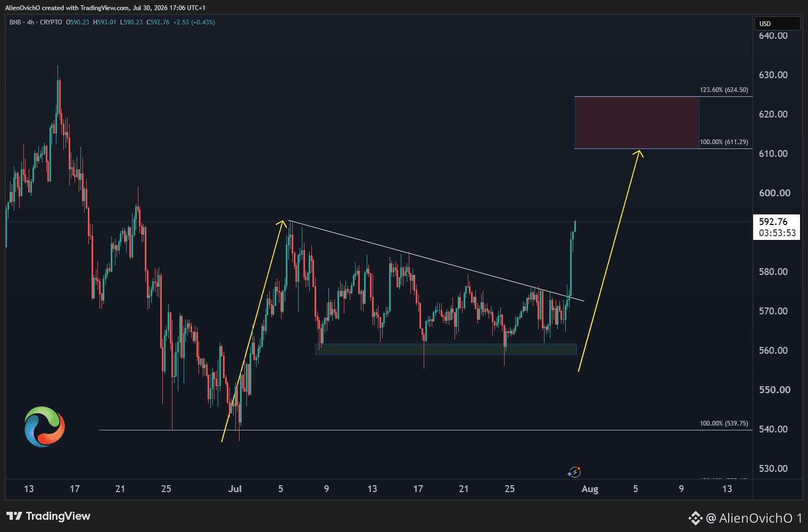Select the 123.60% (624.50) Fibonacci label
This screenshot has height=532, width=808.
click(724, 90)
